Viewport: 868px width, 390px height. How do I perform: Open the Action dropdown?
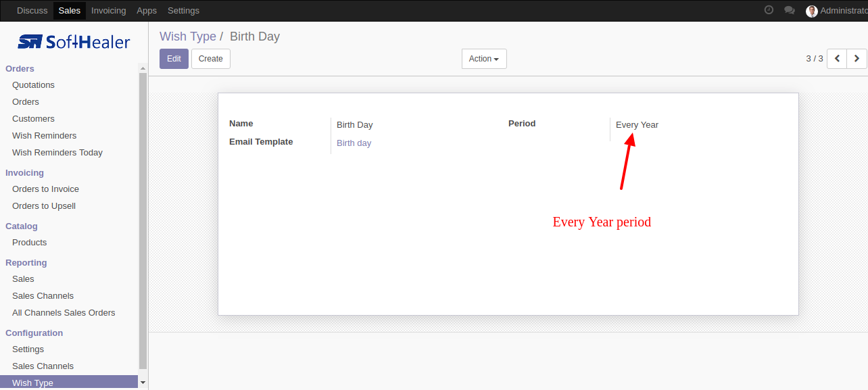[x=484, y=59]
